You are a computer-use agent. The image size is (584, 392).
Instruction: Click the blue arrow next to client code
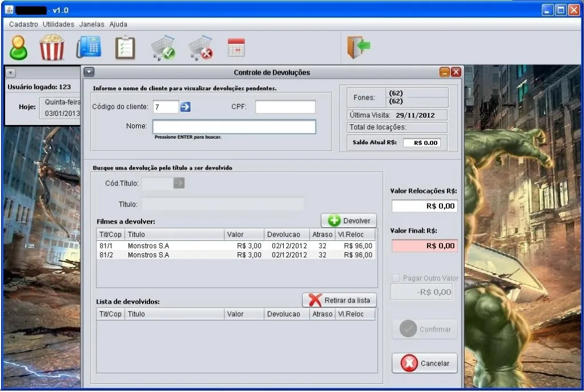point(185,107)
